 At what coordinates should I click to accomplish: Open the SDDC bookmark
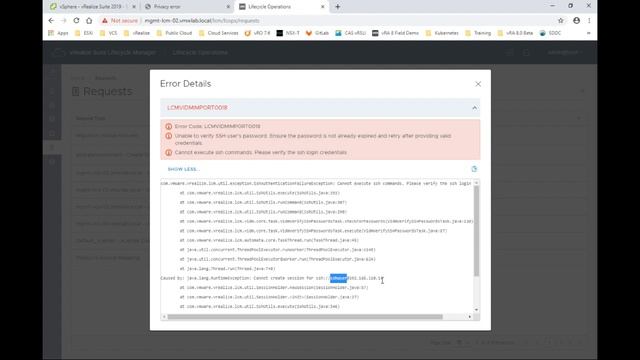click(550, 33)
